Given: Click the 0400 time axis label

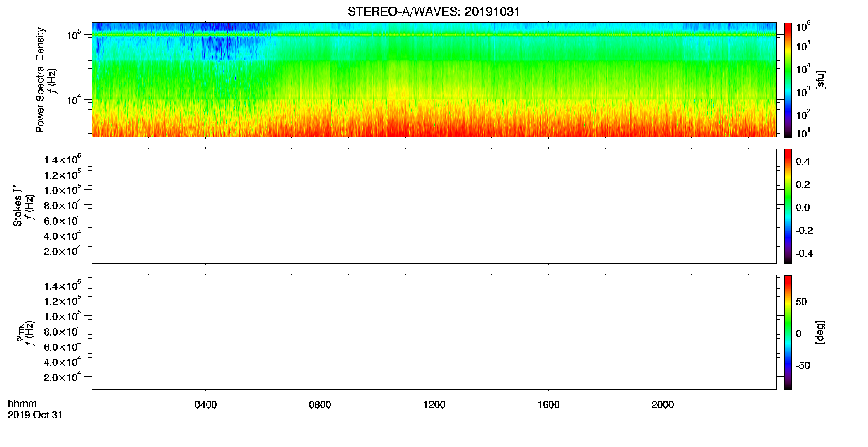Looking at the screenshot, I should pos(206,405).
